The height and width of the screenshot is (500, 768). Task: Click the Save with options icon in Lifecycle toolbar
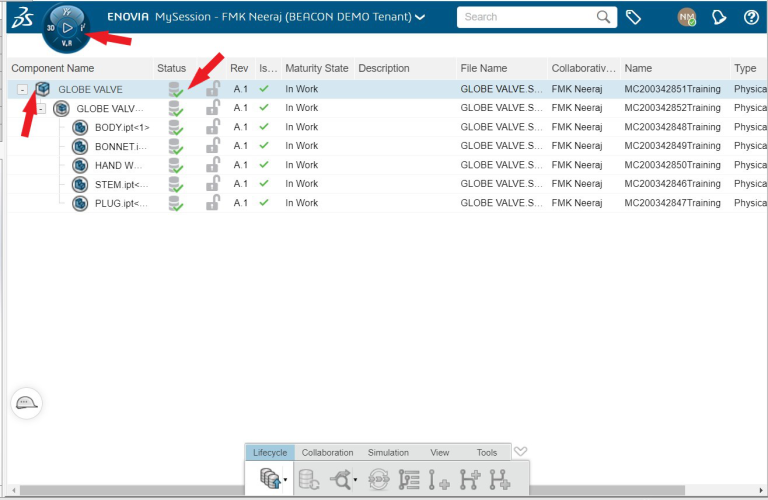(270, 478)
